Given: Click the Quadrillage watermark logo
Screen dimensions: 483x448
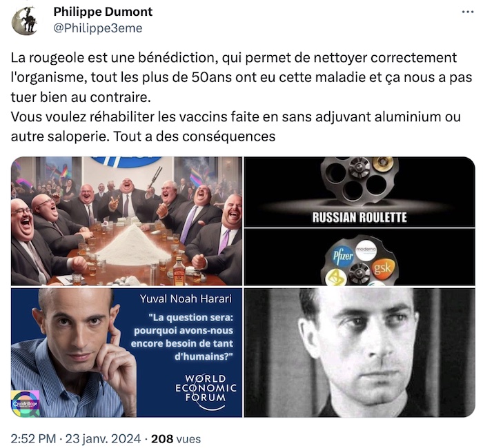Looking at the screenshot, I should [26, 403].
